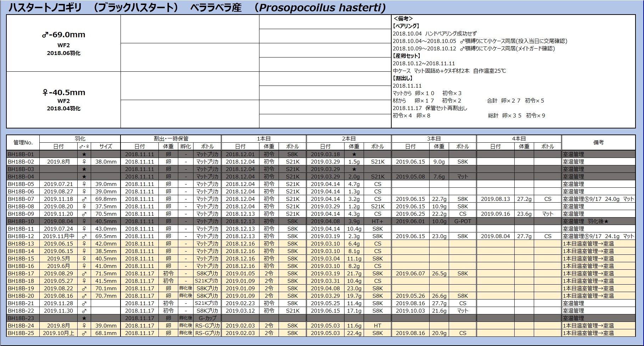The image size is (644, 346).
Task: Select the eclosion date 2019.11.18
Action: 58,199
